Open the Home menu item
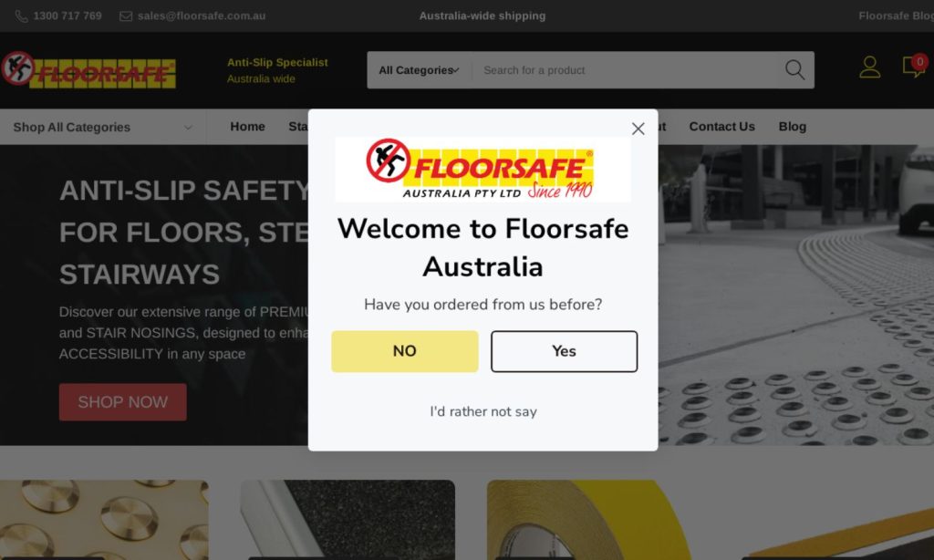Image resolution: width=934 pixels, height=560 pixels. (x=247, y=126)
